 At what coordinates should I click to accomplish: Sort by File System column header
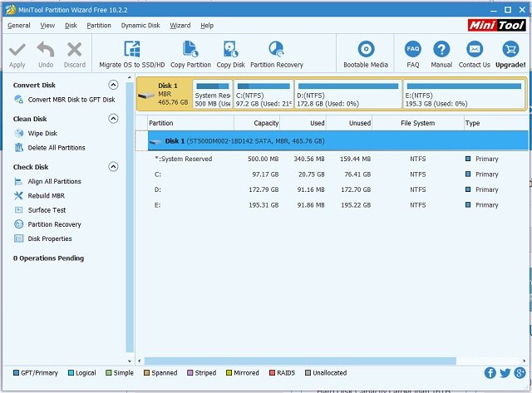pos(417,123)
